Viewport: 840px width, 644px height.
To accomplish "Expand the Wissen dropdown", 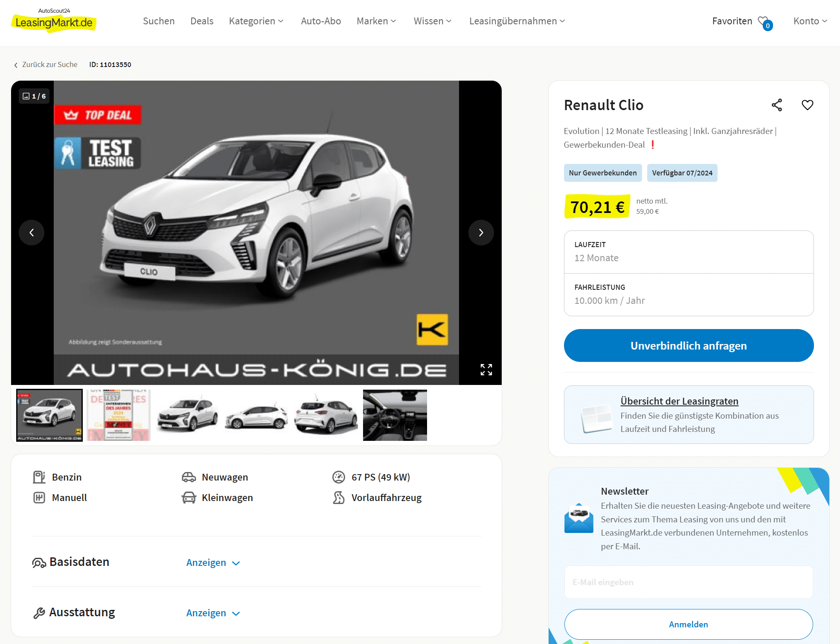I will 433,21.
